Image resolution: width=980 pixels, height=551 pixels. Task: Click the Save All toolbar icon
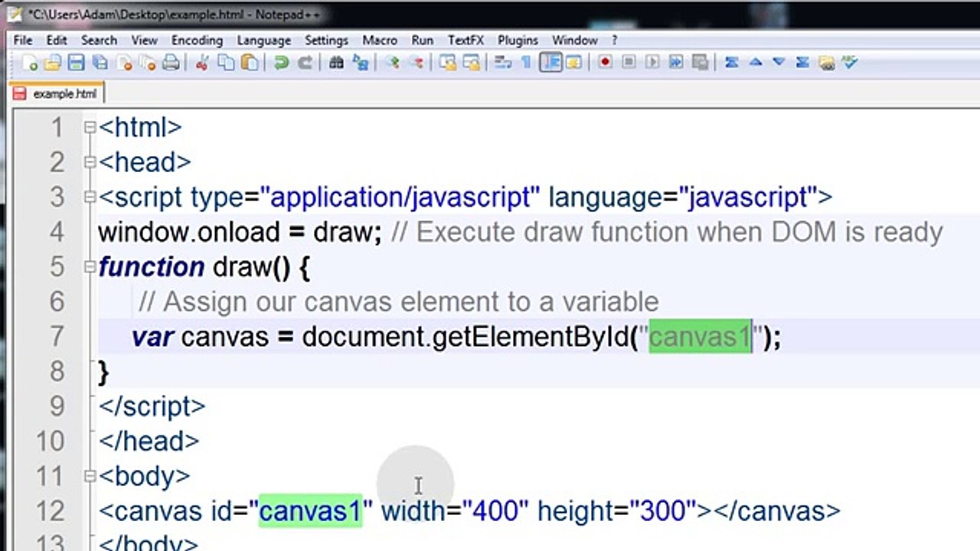point(100,63)
